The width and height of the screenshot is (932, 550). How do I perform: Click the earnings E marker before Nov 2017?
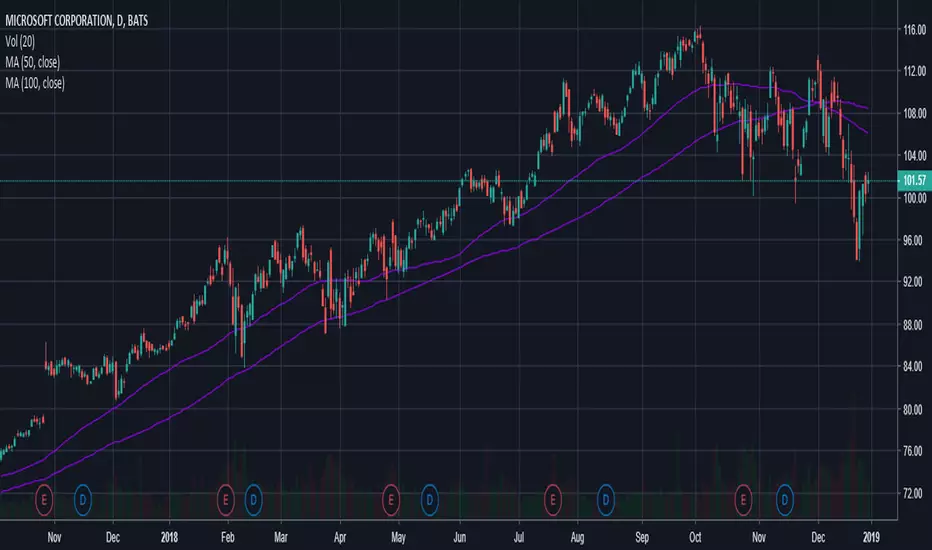pos(44,500)
